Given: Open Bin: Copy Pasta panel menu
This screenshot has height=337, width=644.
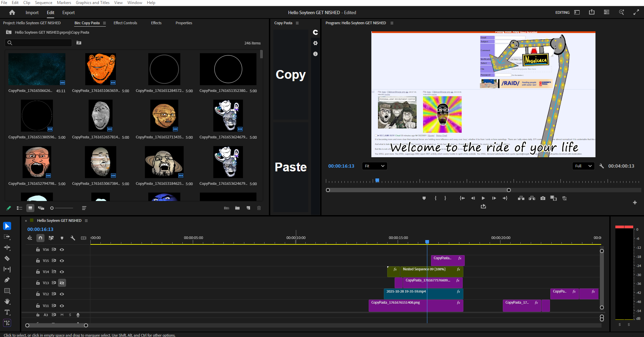Looking at the screenshot, I should pos(104,23).
